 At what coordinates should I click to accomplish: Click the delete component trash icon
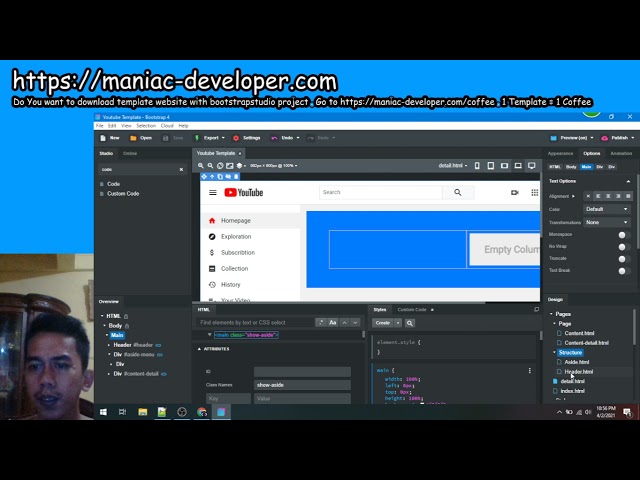(236, 177)
